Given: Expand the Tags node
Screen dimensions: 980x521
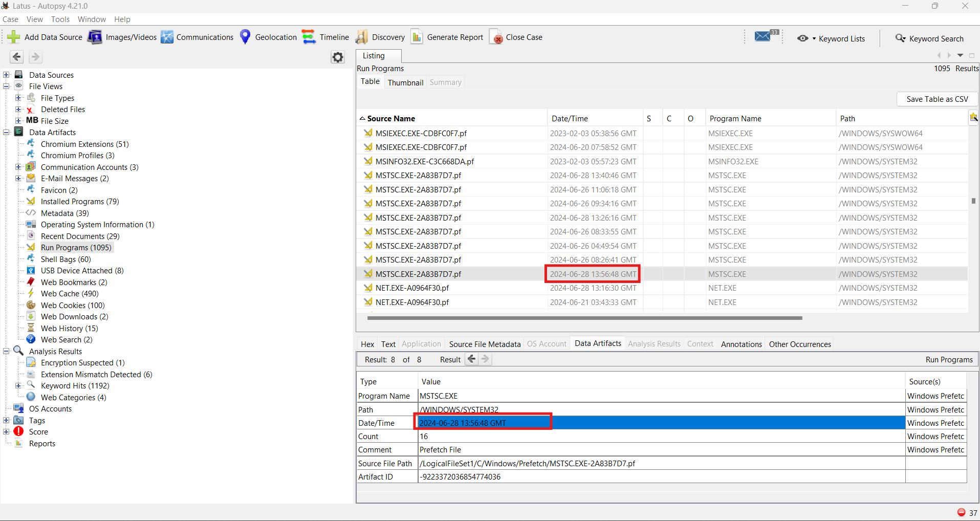Looking at the screenshot, I should [6, 420].
